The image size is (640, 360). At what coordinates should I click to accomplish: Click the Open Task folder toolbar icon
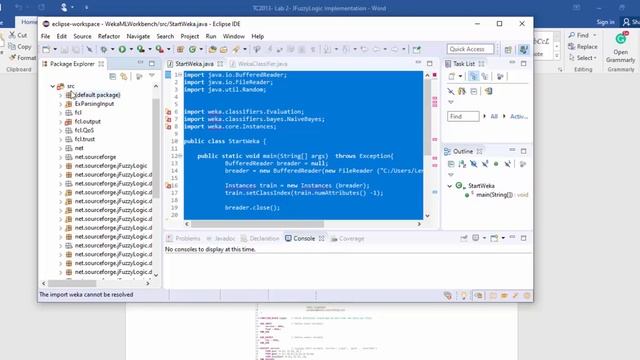(x=224, y=49)
